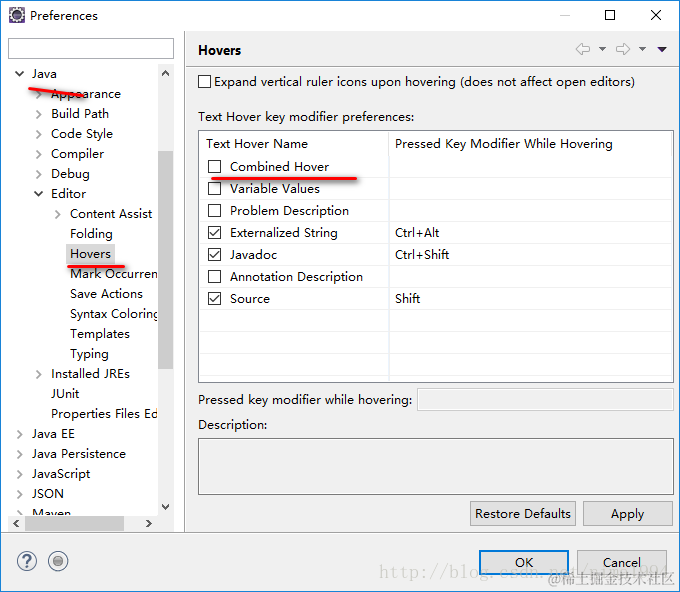This screenshot has width=680, height=592.
Task: Click the Pressed key modifier input field
Action: (x=545, y=399)
